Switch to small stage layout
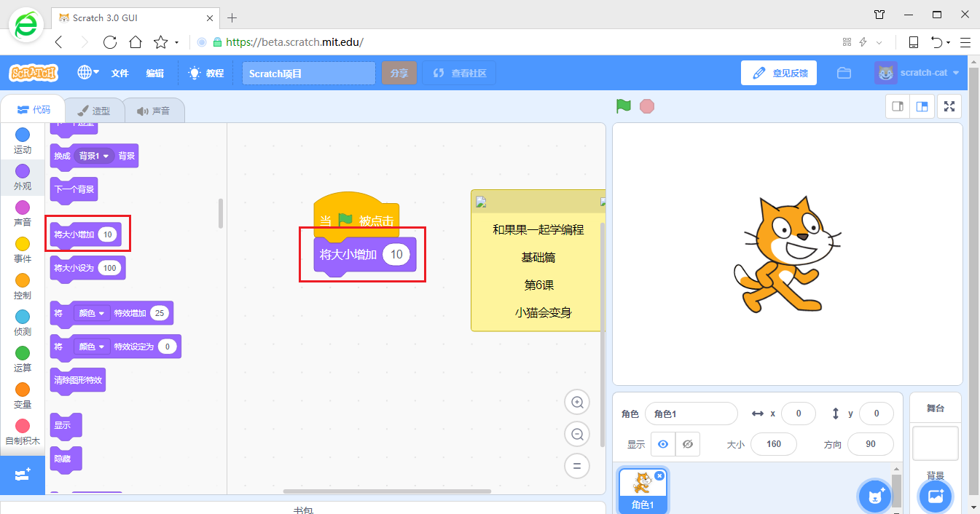The image size is (980, 514). click(x=898, y=106)
